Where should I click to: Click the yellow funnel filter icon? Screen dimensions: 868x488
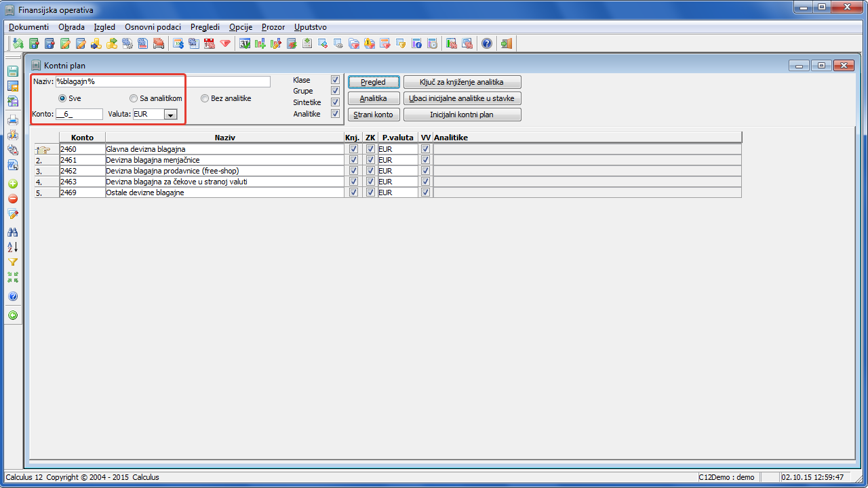[x=12, y=262]
